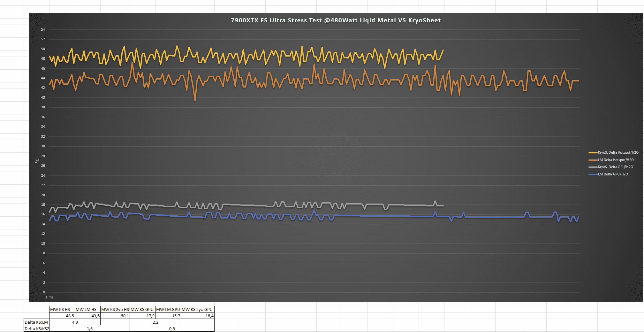Select the 'MW KS 2yo GPU' header cell
The height and width of the screenshot is (332, 644).
(x=198, y=309)
